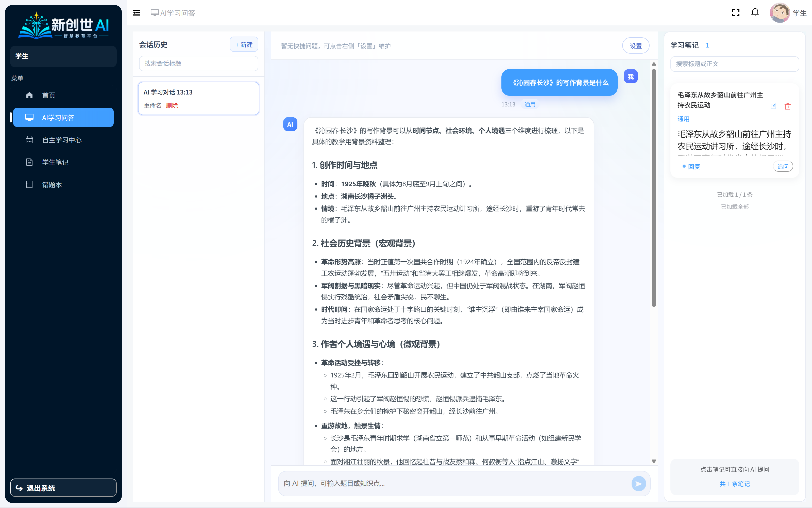Click 回复 link on the note
Image resolution: width=812 pixels, height=508 pixels.
pos(694,166)
